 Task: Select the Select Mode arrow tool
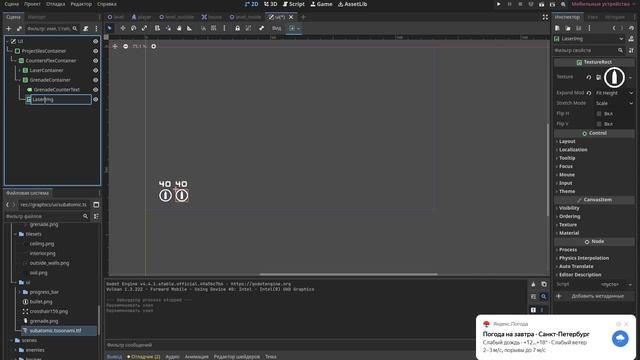(109, 28)
